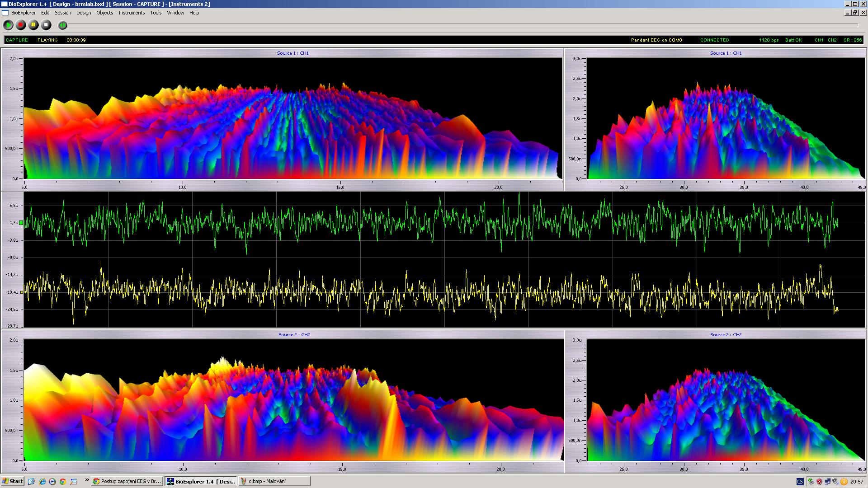Click the green position marker knob
868x488 pixels.
point(63,25)
